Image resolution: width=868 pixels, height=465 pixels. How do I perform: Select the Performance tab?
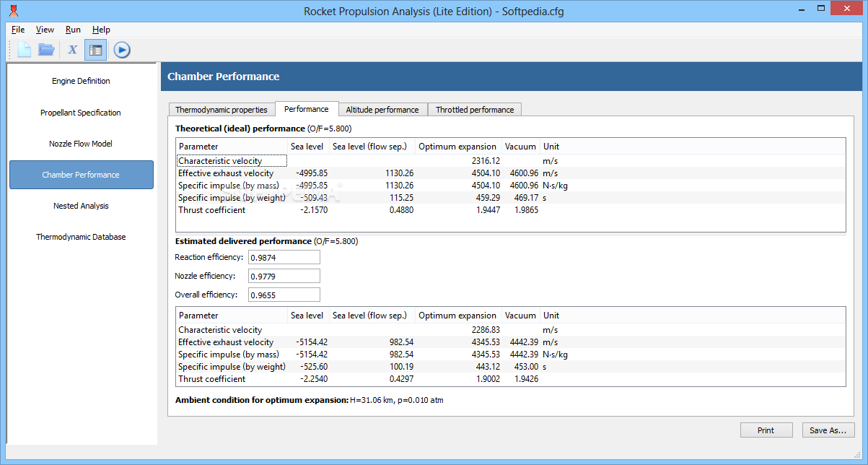307,109
